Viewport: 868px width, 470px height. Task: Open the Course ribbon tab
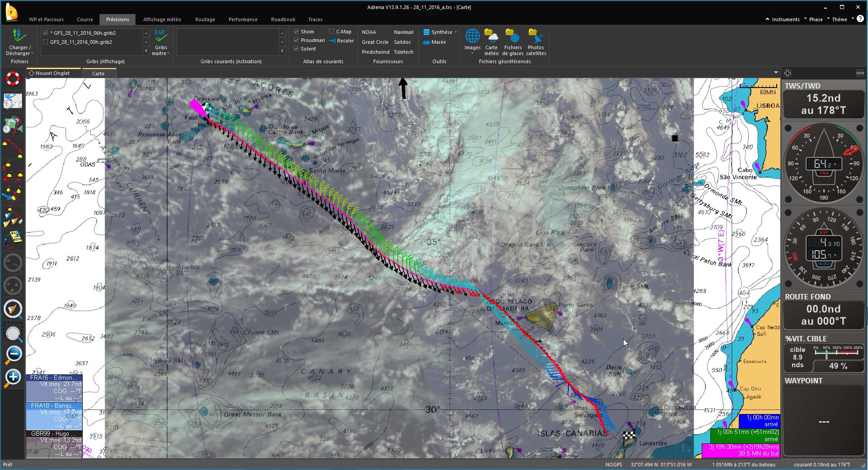85,19
